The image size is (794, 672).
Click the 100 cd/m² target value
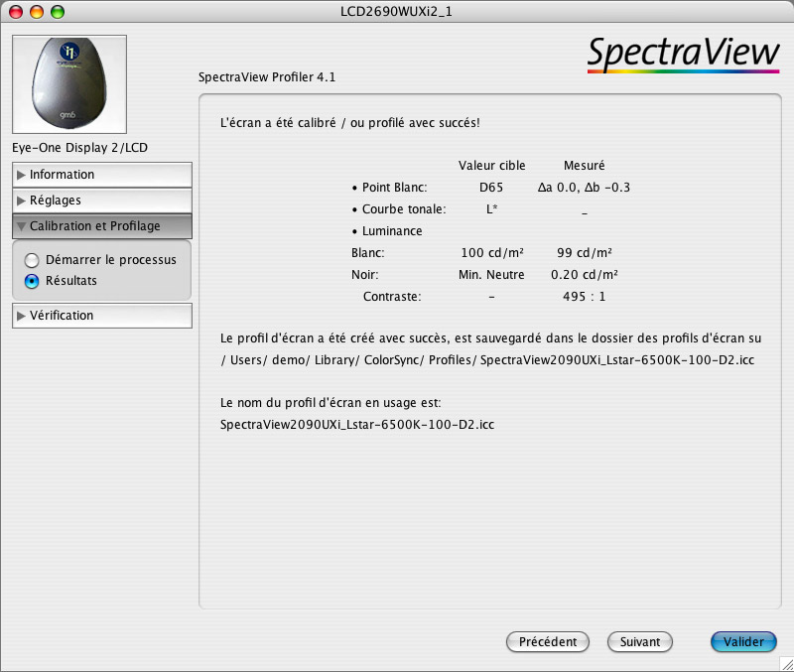[492, 253]
